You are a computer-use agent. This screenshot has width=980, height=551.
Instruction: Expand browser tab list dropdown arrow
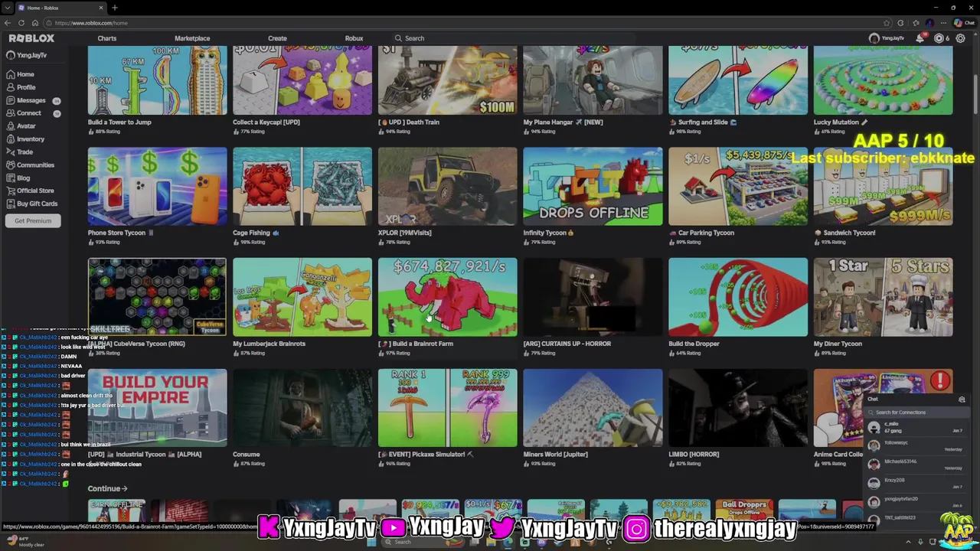pyautogui.click(x=8, y=8)
